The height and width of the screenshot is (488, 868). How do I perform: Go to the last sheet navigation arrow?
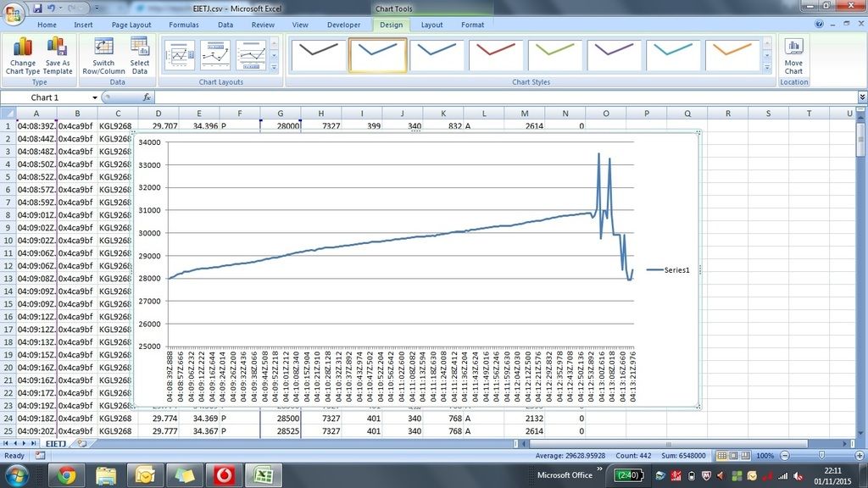point(34,444)
